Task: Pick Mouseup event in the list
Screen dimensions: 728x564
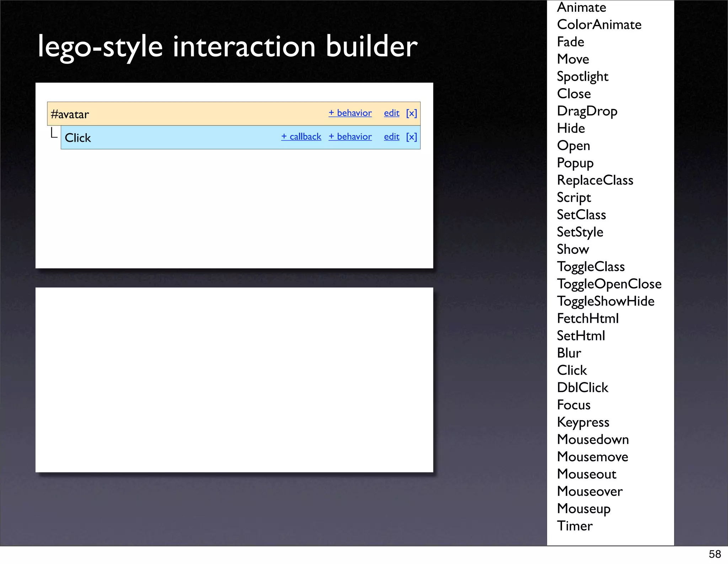Action: [584, 509]
